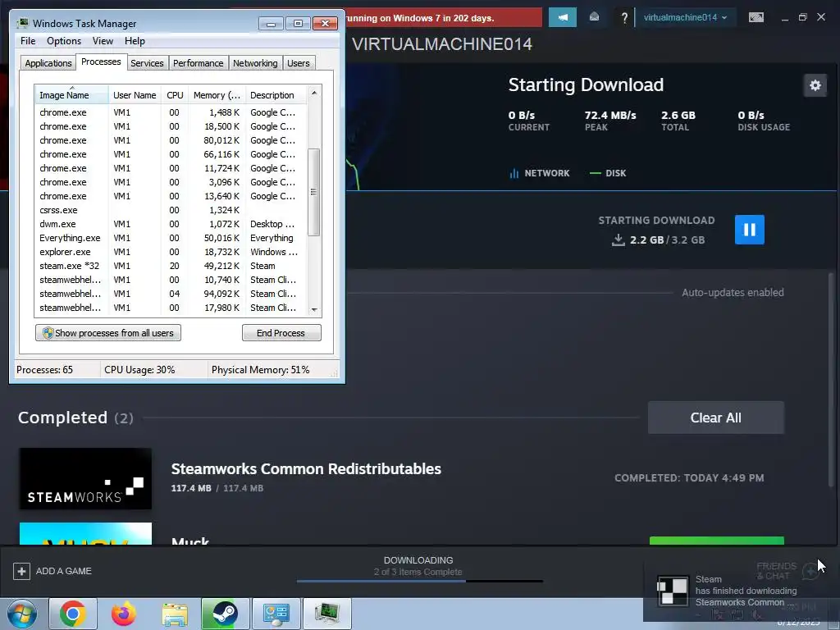
Task: Select the csrss.exe process row
Action: (171, 210)
